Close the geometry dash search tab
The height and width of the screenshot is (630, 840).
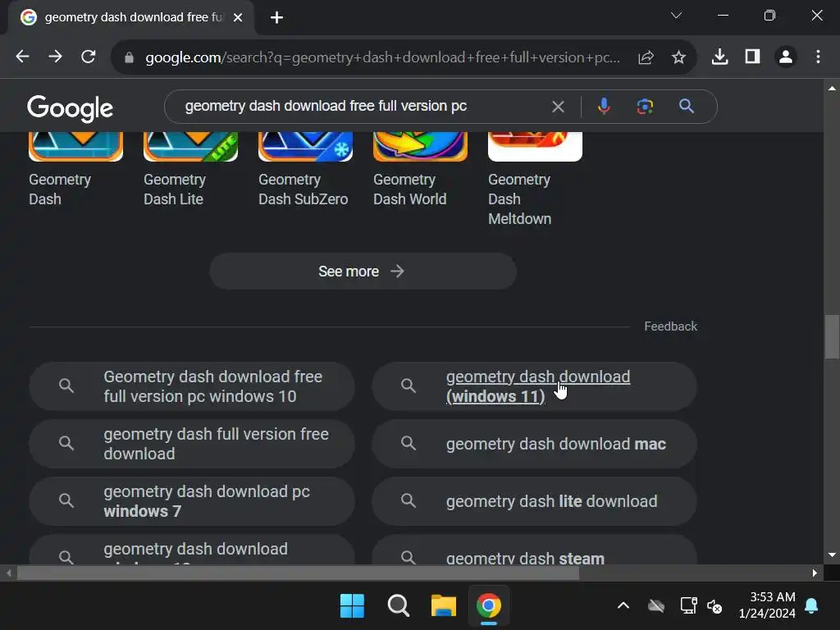coord(238,18)
